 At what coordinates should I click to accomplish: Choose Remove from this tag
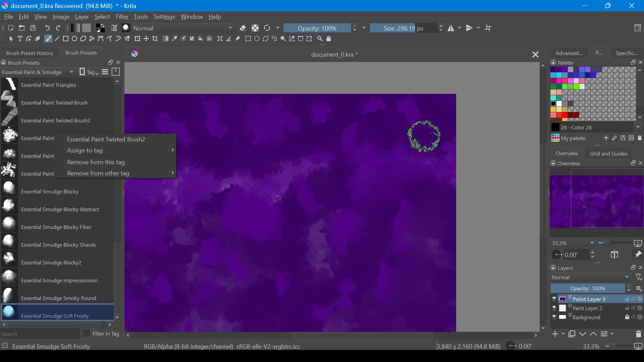point(96,162)
